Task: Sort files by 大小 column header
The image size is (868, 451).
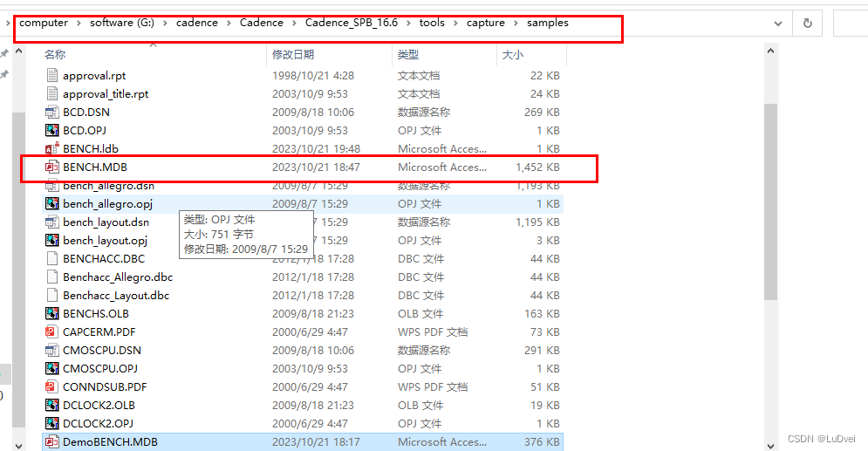Action: (512, 54)
